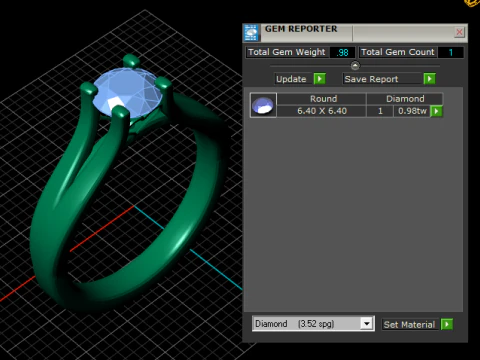
Task: Click the Diamond material cell in the gem row
Action: 405,99
